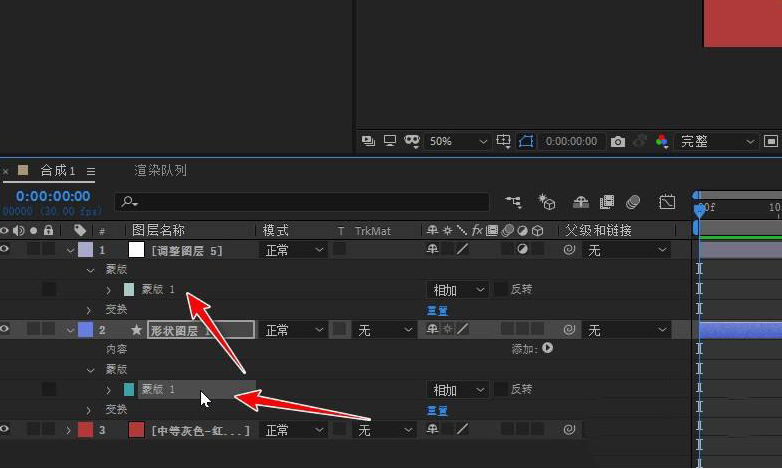The height and width of the screenshot is (469, 782).
Task: Click the 添加 play button for layer 2
Action: pos(548,348)
